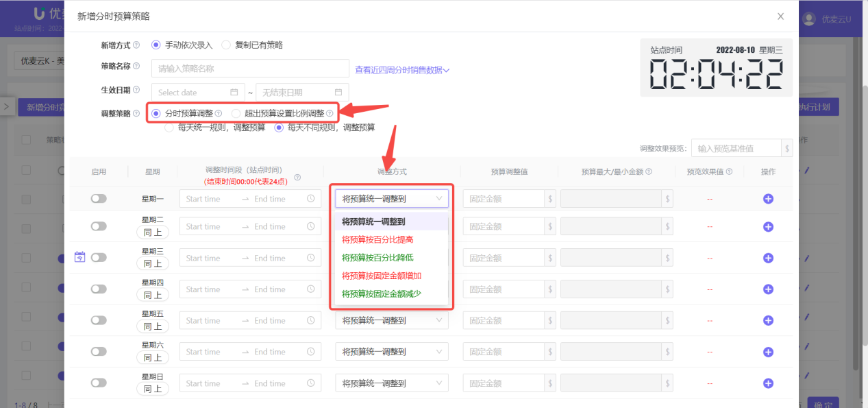The height and width of the screenshot is (408, 868).
Task: Click the plus icon in the 星期日 row
Action: [x=768, y=383]
